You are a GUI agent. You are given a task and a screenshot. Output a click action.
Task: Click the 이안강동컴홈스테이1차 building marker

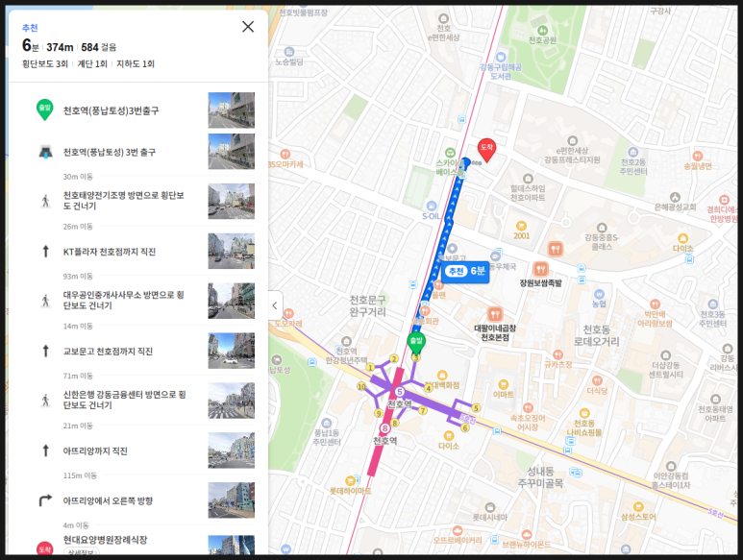coord(671,466)
